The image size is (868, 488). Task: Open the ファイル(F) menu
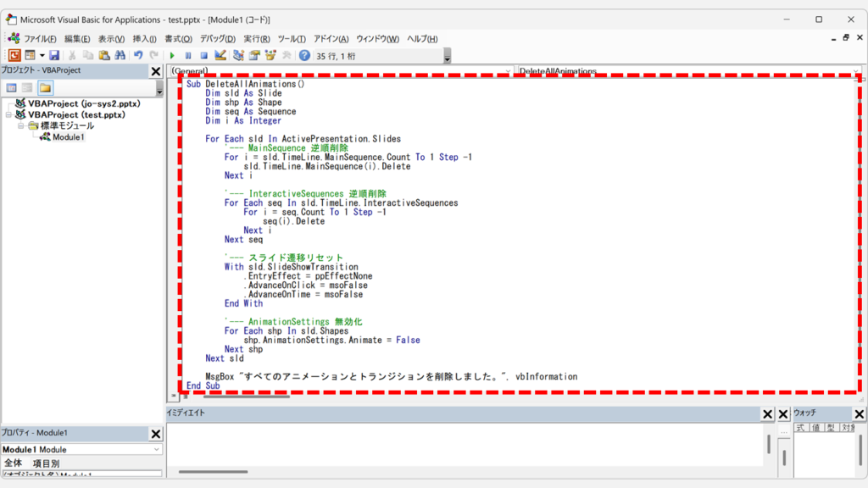pyautogui.click(x=40, y=39)
